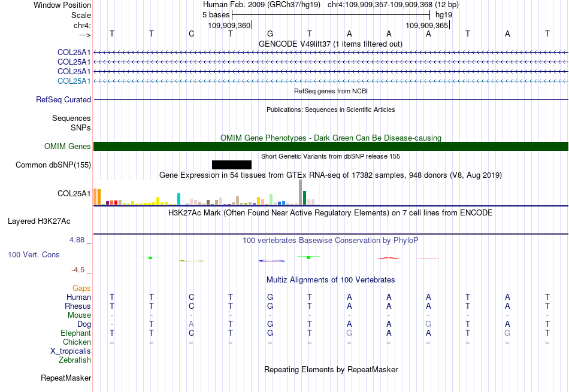Screen dimensions: 569x392
Task: Click the Scale label
Action: [81, 15]
